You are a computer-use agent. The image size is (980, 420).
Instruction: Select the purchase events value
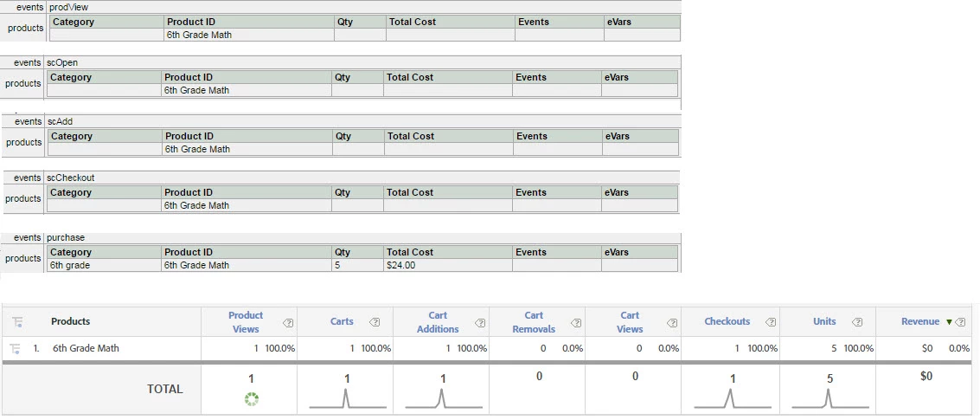click(x=66, y=238)
